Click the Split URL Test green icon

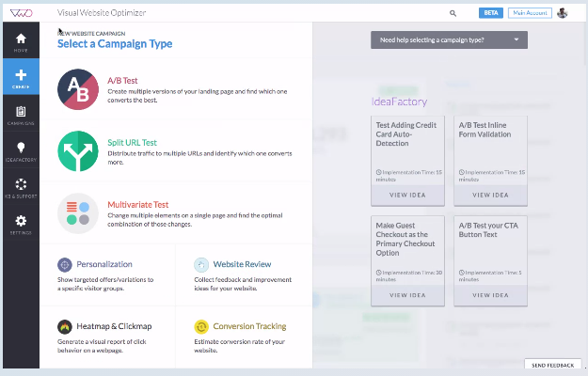tap(78, 151)
